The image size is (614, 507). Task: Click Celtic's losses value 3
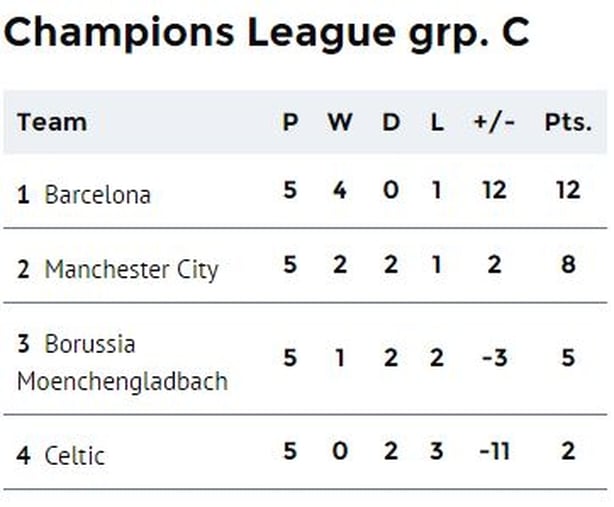tap(437, 451)
